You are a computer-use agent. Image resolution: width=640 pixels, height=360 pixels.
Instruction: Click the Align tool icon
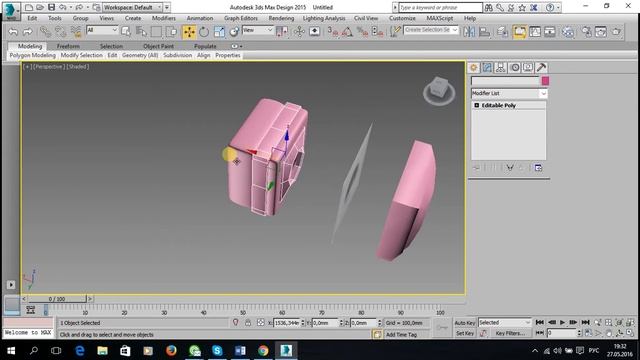[484, 32]
